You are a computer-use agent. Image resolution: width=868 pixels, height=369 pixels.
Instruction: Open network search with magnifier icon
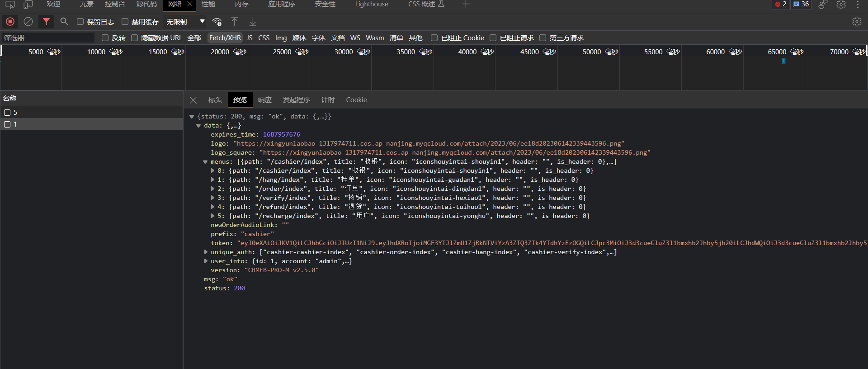64,21
